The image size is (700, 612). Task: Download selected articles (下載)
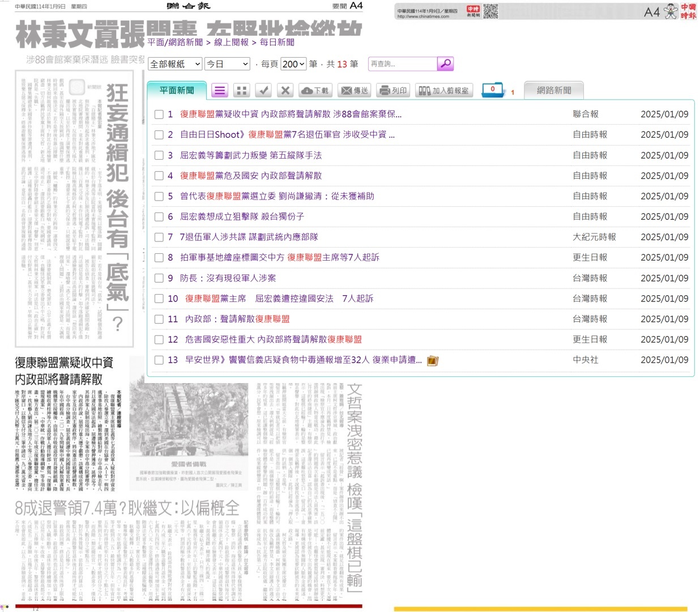(315, 90)
